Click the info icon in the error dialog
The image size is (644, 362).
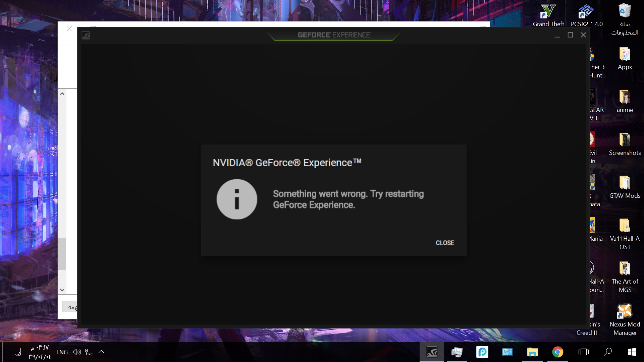point(237,199)
